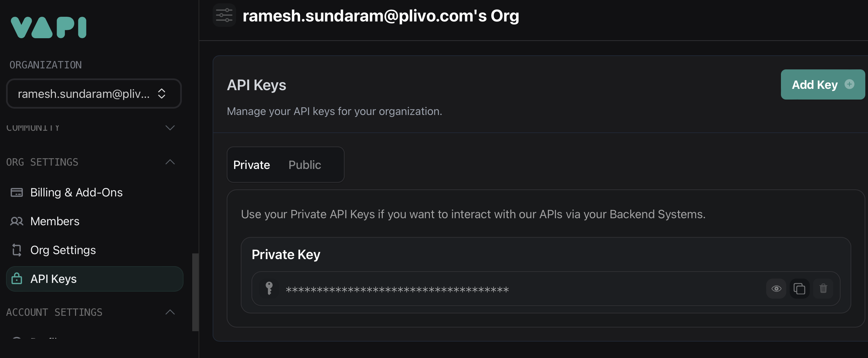Copy the Private Key using the copy icon
868x358 pixels.
pos(800,289)
